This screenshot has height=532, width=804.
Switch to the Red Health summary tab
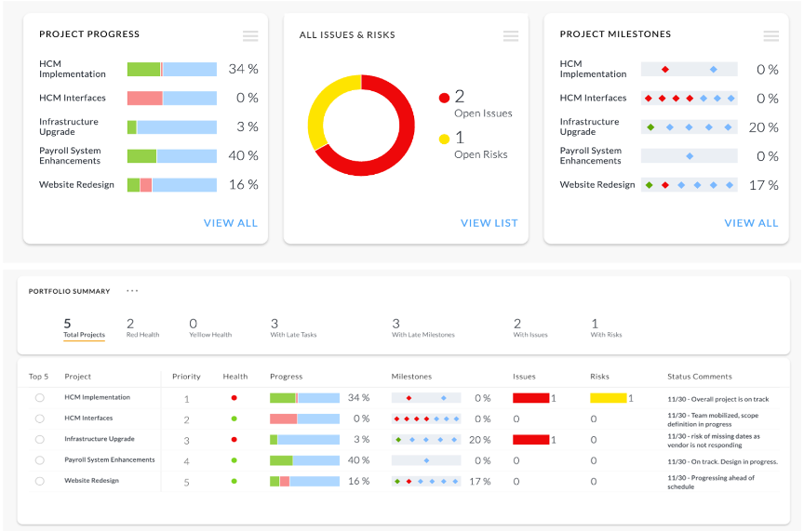pos(142,328)
